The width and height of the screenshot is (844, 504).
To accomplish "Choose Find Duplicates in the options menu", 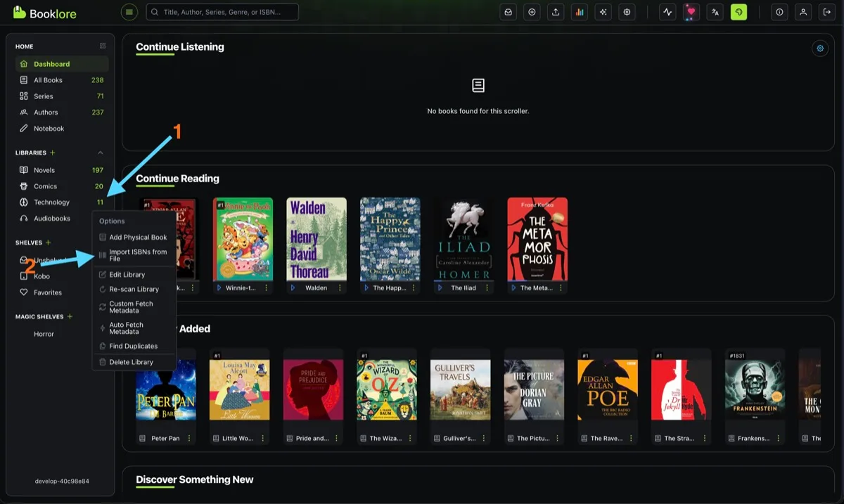I will point(134,346).
